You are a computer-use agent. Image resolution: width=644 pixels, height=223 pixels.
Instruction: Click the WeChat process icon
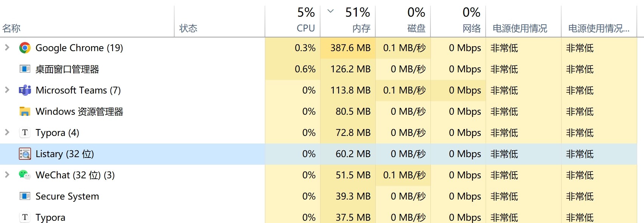pyautogui.click(x=25, y=175)
